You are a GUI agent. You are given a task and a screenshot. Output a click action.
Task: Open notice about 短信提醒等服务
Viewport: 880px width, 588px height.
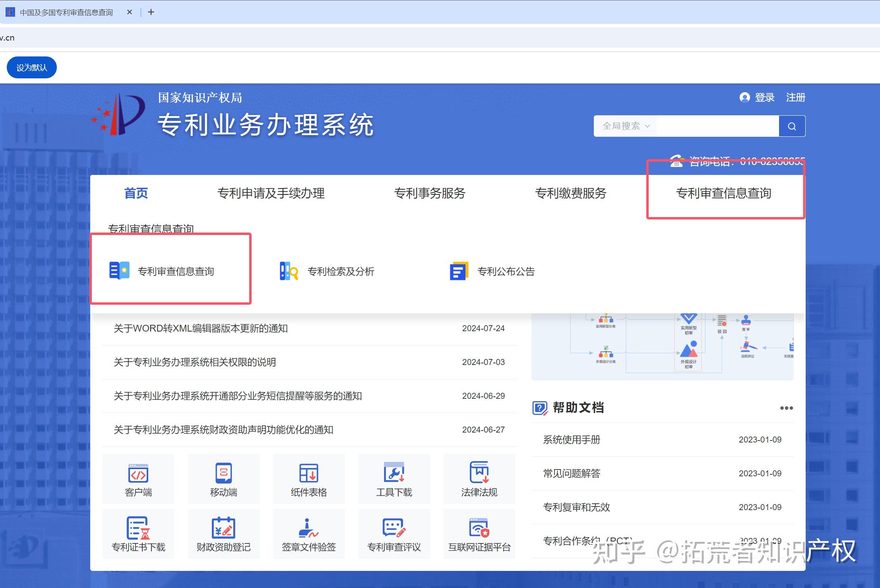[x=238, y=396]
